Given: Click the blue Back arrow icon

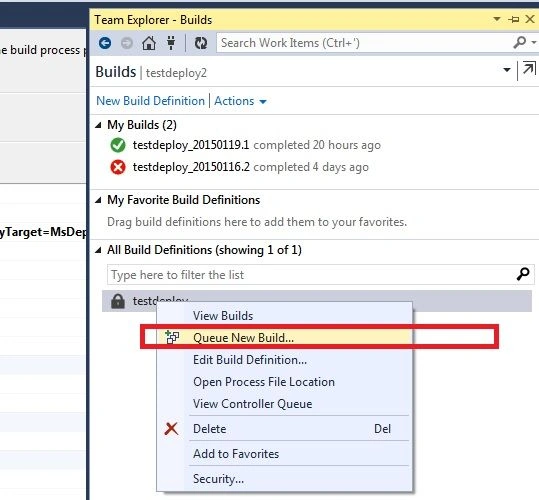Looking at the screenshot, I should point(105,43).
